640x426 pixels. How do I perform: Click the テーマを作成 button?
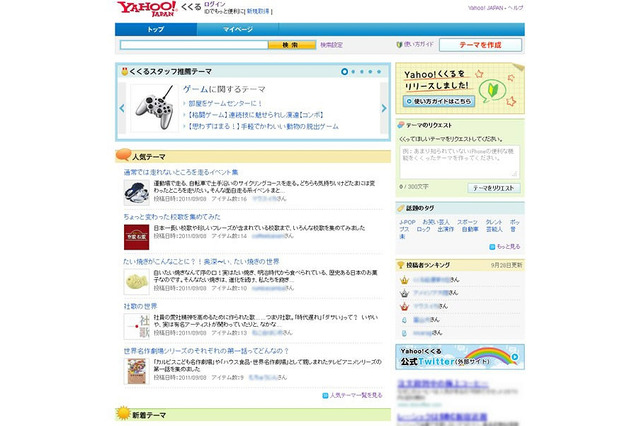pyautogui.click(x=480, y=45)
